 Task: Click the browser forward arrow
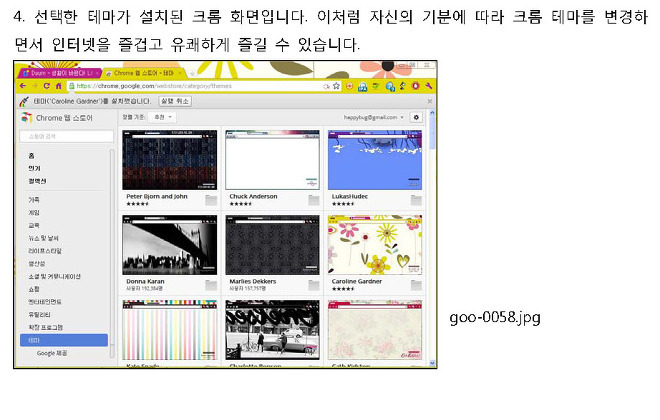pos(35,86)
